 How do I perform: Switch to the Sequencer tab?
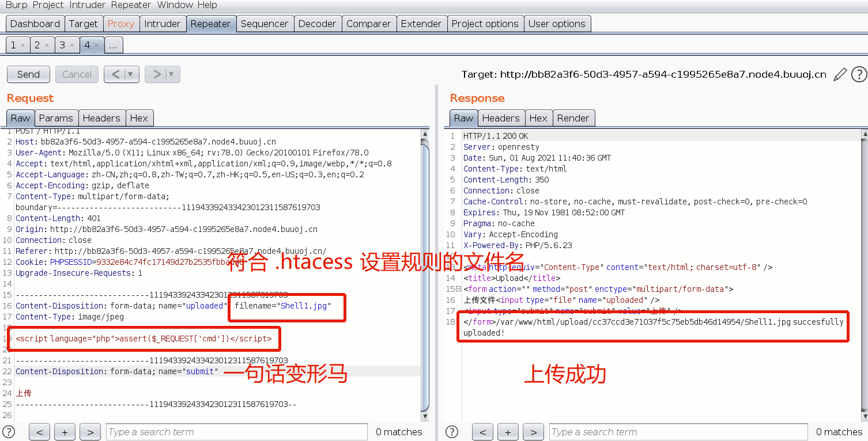click(265, 24)
